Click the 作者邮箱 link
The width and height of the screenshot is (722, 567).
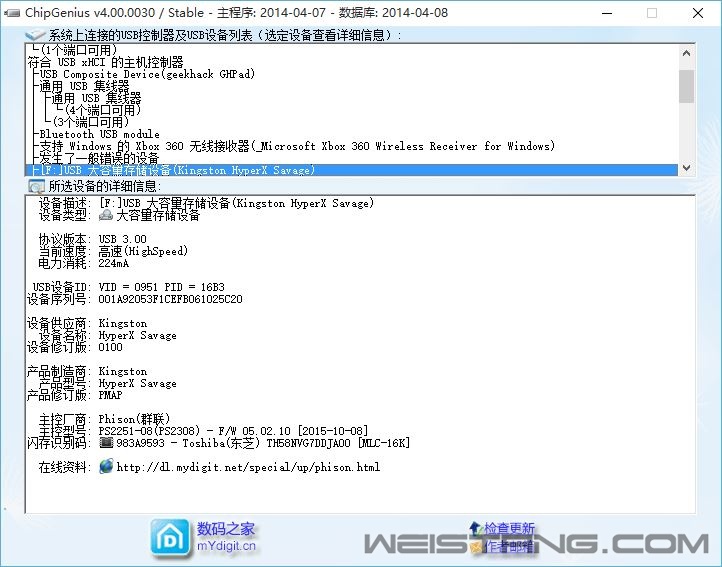509,547
